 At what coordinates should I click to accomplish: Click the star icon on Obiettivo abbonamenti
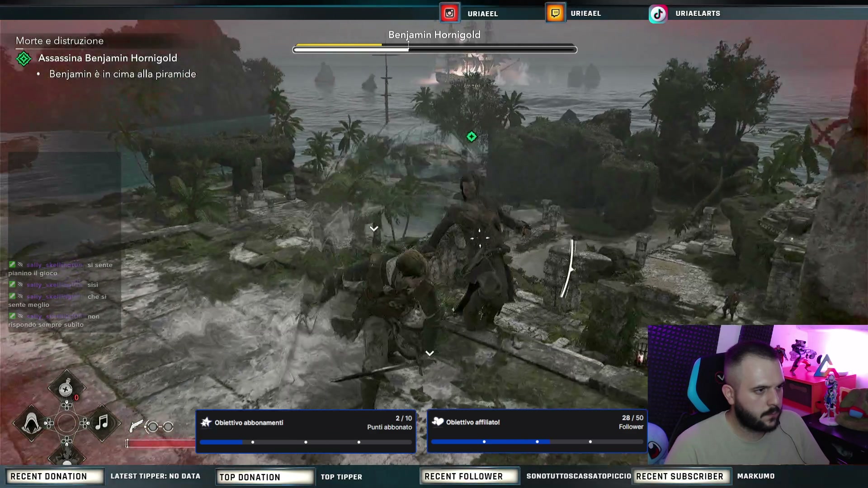click(206, 422)
